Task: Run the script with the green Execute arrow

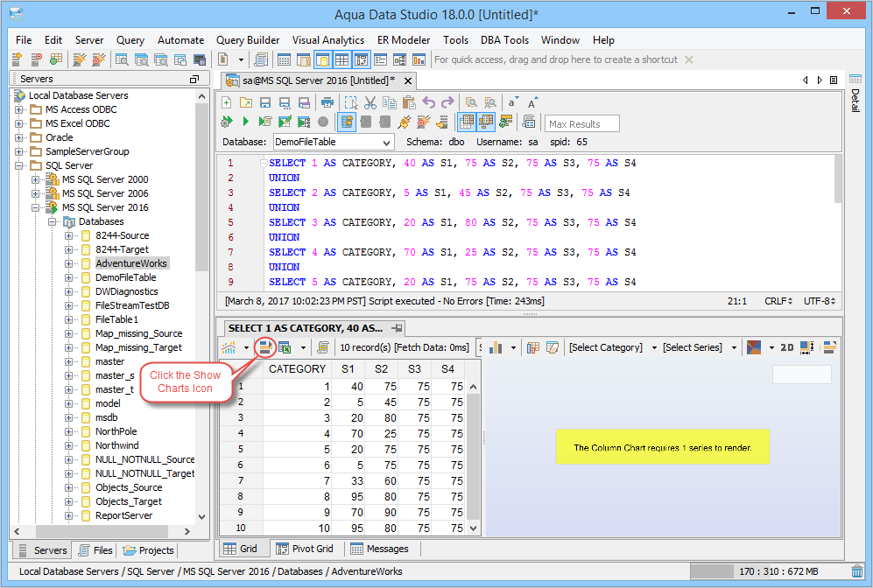Action: (245, 122)
